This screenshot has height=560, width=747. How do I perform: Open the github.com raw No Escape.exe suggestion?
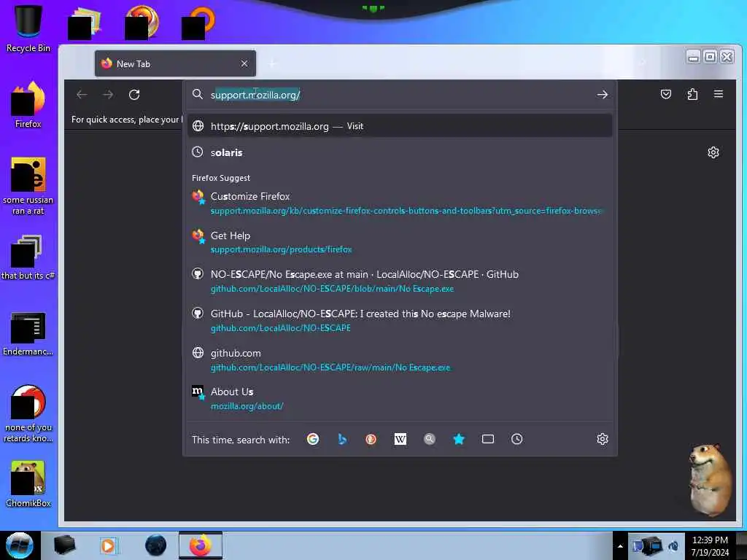coord(400,360)
